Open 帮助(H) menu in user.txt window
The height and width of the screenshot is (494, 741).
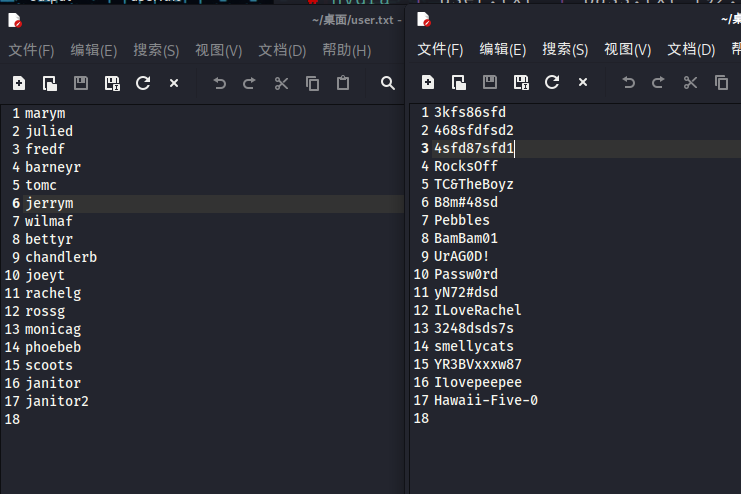(x=346, y=51)
